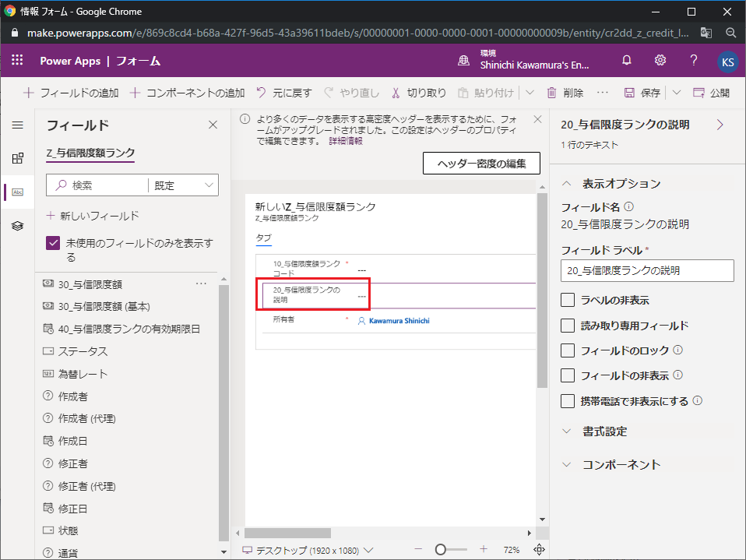Open the notifications bell
The height and width of the screenshot is (560, 746).
(x=627, y=61)
